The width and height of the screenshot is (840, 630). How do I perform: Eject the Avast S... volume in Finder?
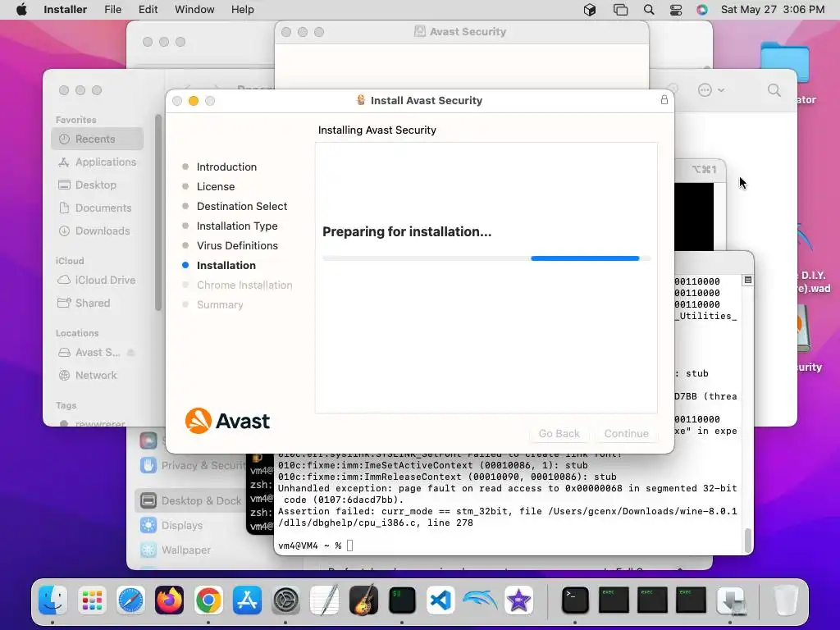(130, 353)
